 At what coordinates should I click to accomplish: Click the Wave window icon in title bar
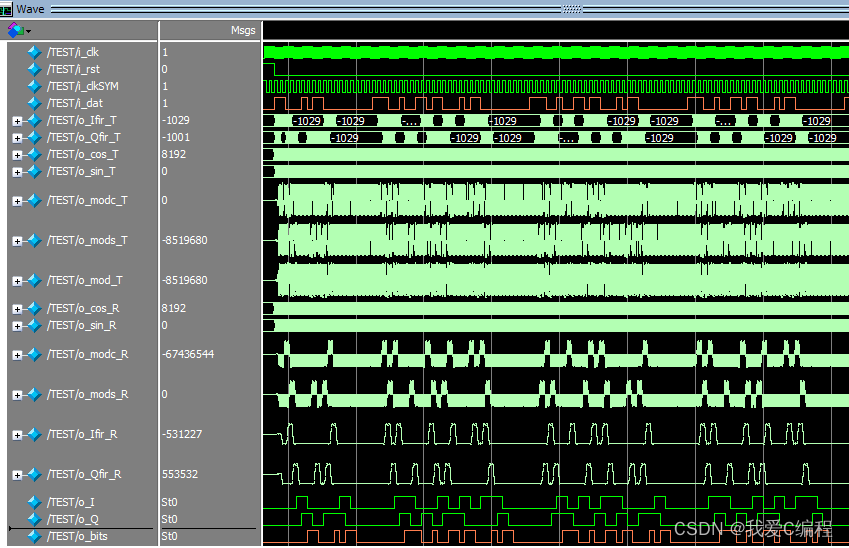pyautogui.click(x=7, y=8)
